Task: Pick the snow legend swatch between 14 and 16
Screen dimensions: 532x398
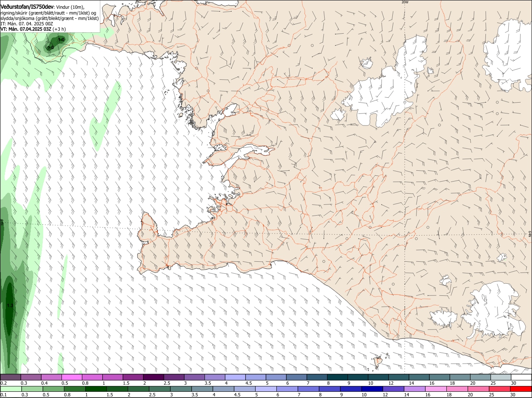Action: [420, 377]
